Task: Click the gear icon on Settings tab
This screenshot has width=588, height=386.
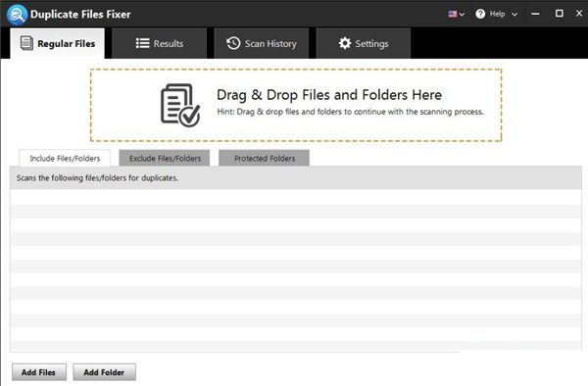Action: point(345,43)
